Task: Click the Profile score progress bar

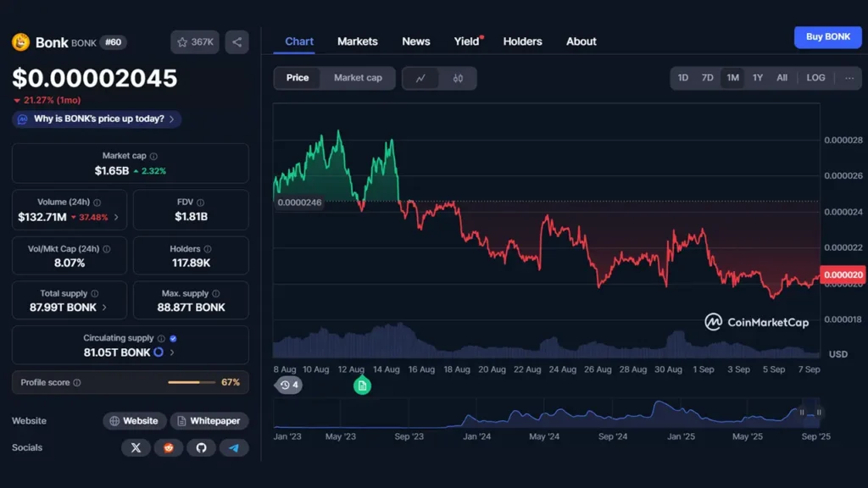Action: coord(192,382)
